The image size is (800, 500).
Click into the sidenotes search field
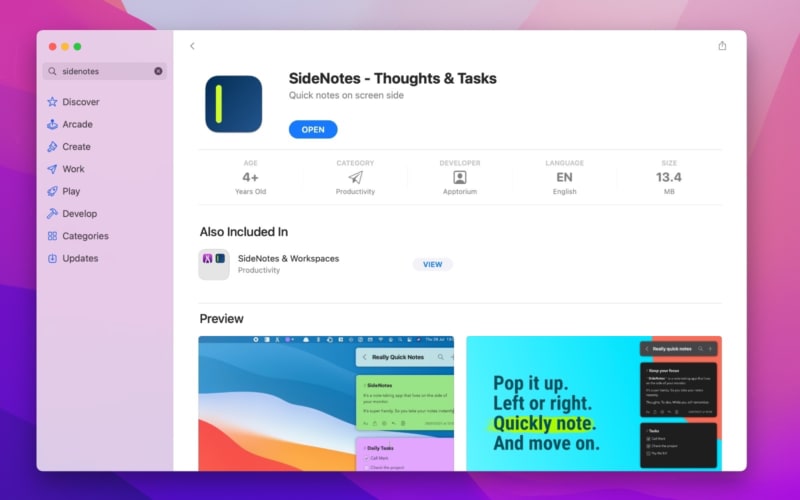pos(105,71)
